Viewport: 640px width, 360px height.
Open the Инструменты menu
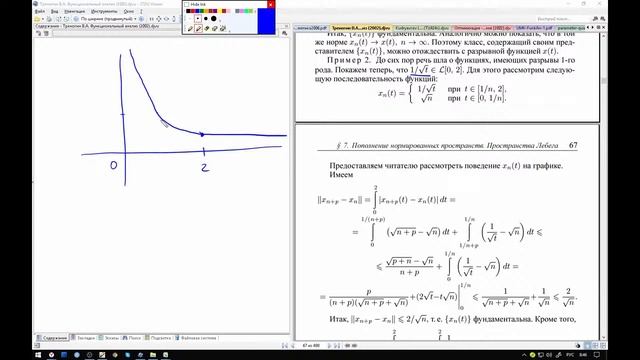[104, 11]
